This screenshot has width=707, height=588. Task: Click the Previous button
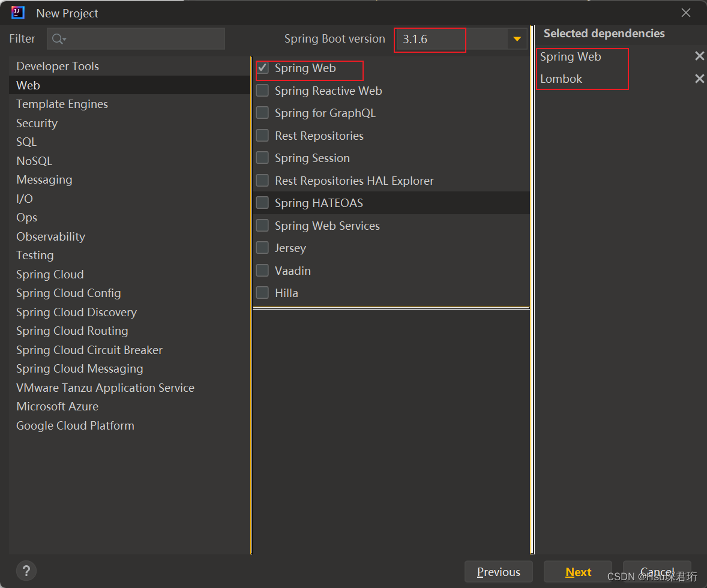499,572
